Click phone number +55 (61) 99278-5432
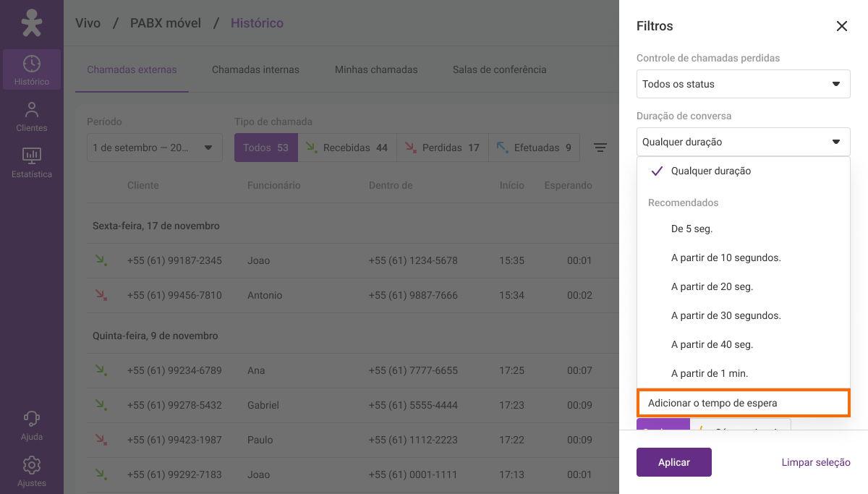This screenshot has width=868, height=494. pyautogui.click(x=174, y=405)
